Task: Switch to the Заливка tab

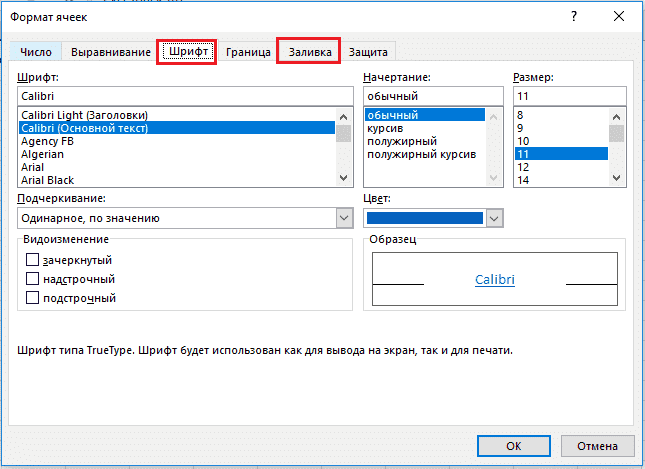Action: pyautogui.click(x=309, y=52)
